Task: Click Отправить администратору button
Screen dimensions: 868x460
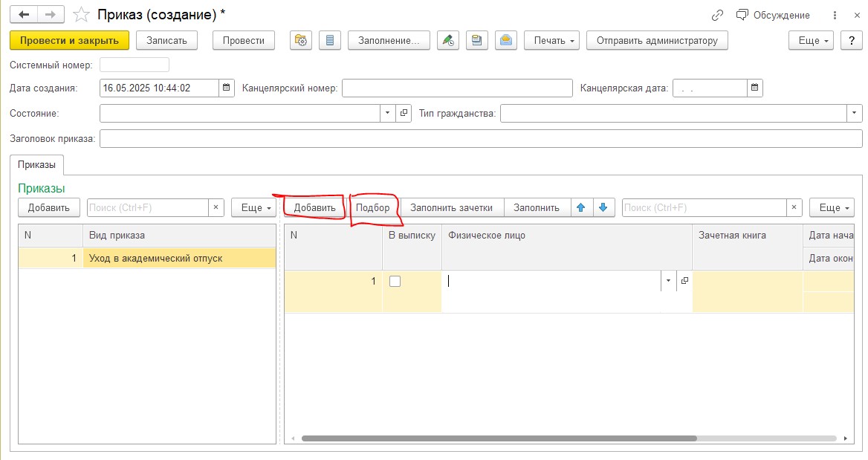Action: click(657, 40)
